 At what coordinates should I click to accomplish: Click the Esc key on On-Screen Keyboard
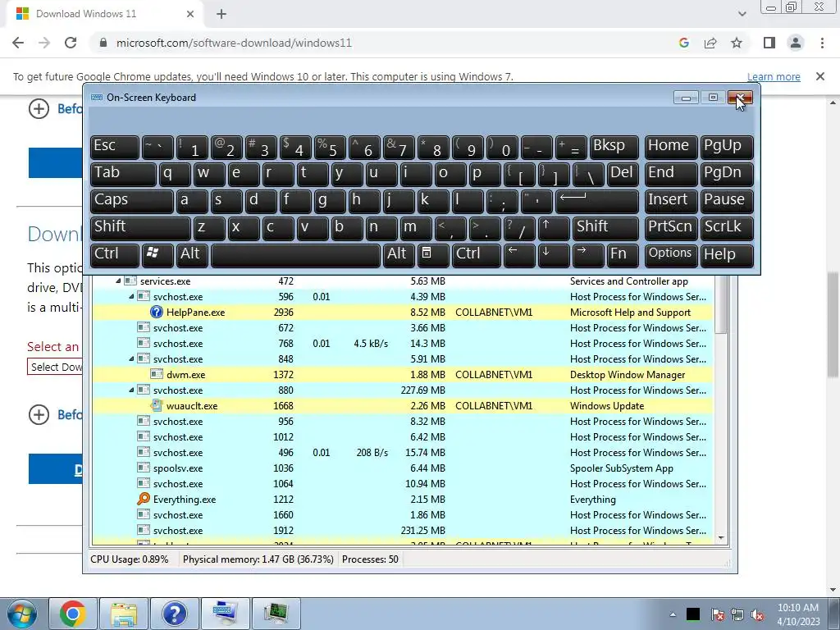pos(115,146)
